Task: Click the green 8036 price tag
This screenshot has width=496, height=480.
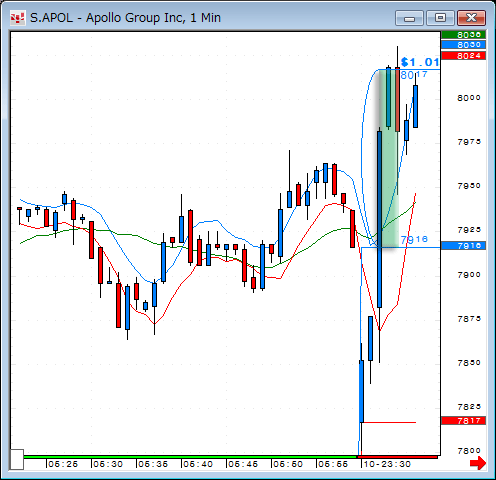Action: tap(463, 35)
